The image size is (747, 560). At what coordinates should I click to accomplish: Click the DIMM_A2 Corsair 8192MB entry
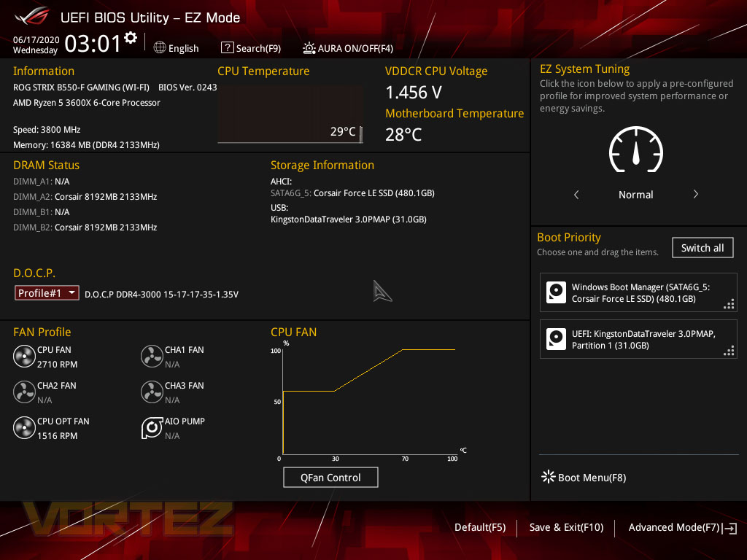tap(85, 197)
